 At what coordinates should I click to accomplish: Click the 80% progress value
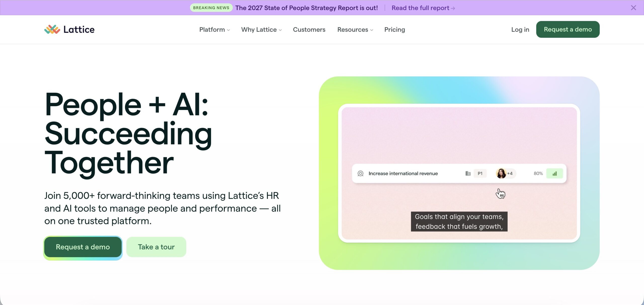tap(538, 173)
